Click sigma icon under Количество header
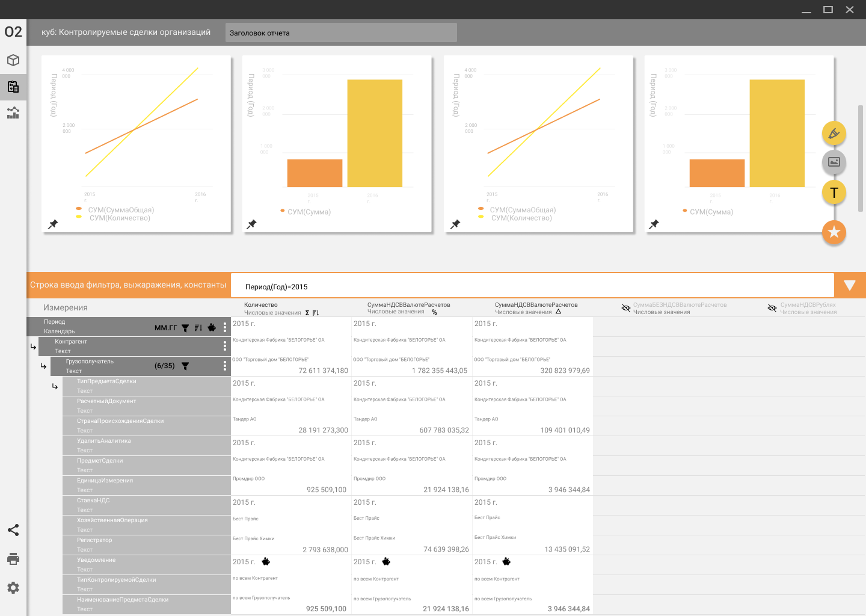866x616 pixels. pos(307,313)
